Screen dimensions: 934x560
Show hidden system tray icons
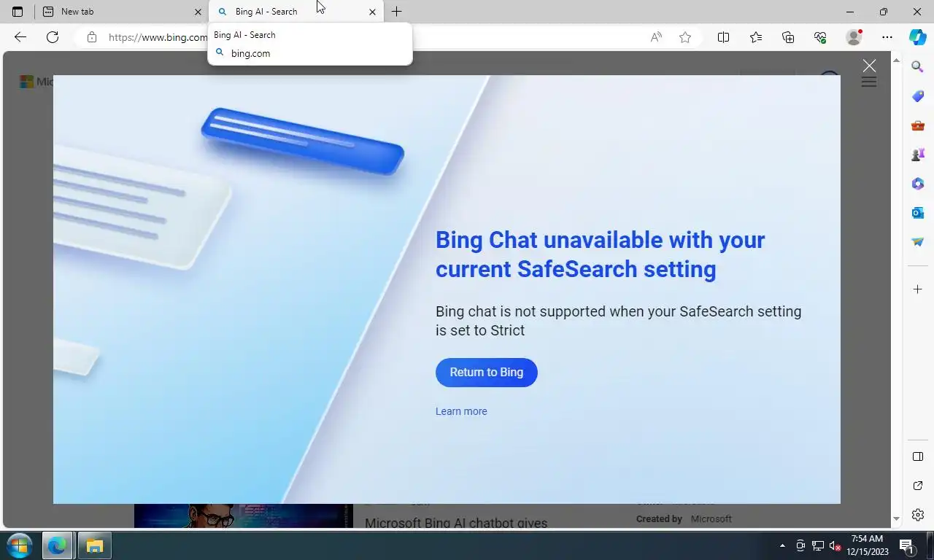point(782,545)
